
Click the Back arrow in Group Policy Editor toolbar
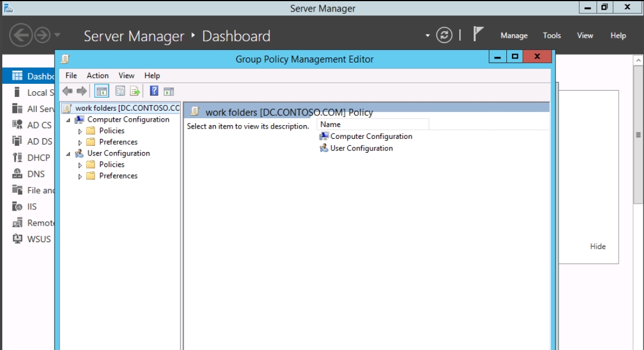tap(67, 91)
